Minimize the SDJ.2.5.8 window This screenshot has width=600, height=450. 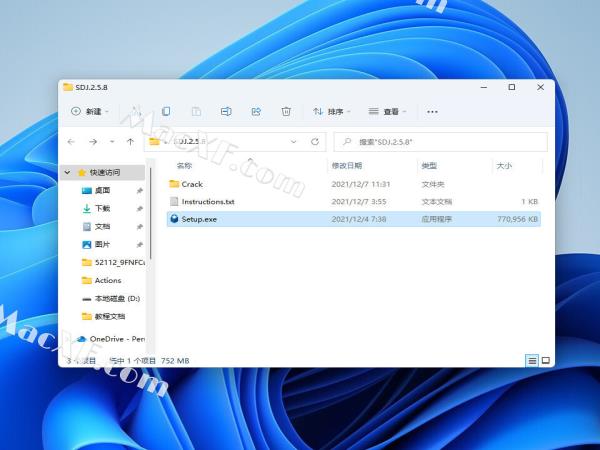(484, 87)
